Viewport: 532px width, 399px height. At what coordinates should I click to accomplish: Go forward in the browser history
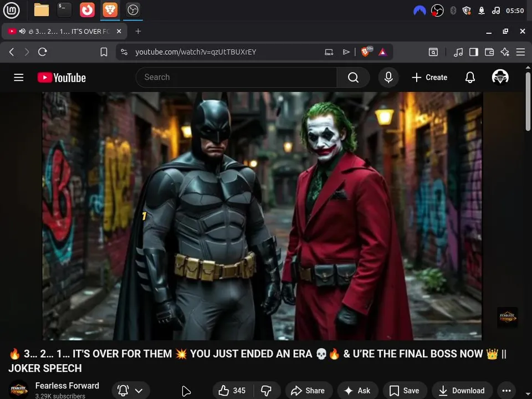(x=27, y=52)
